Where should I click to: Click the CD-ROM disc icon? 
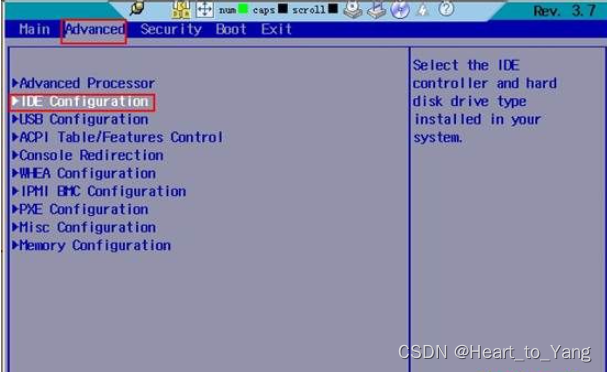pyautogui.click(x=400, y=9)
